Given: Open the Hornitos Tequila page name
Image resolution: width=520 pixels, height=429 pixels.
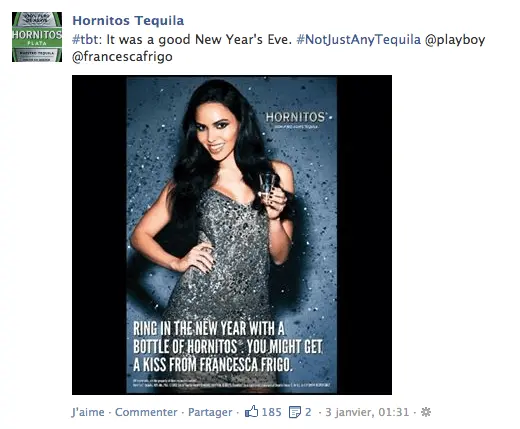Looking at the screenshot, I should point(128,21).
